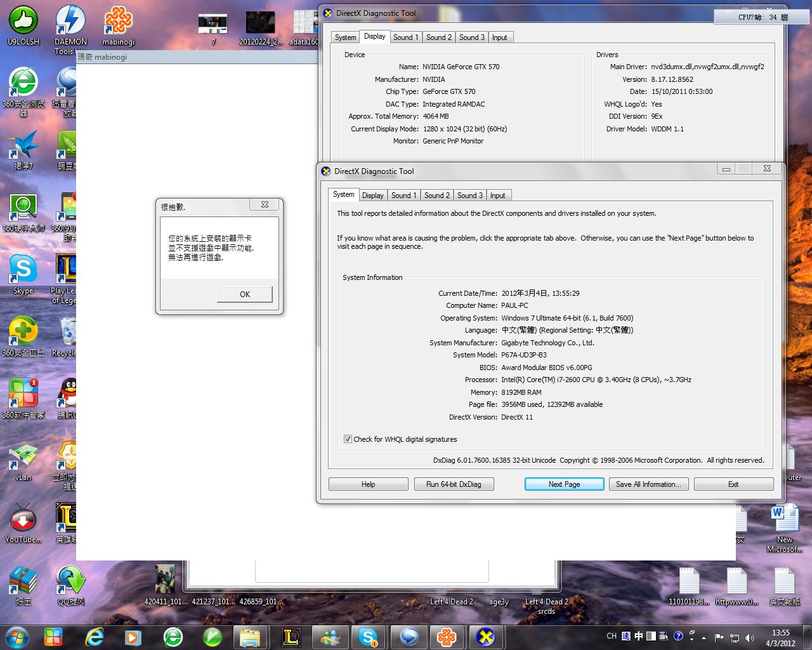The image size is (812, 650).
Task: Click the taskbar clock showing 13:55
Action: [781, 637]
